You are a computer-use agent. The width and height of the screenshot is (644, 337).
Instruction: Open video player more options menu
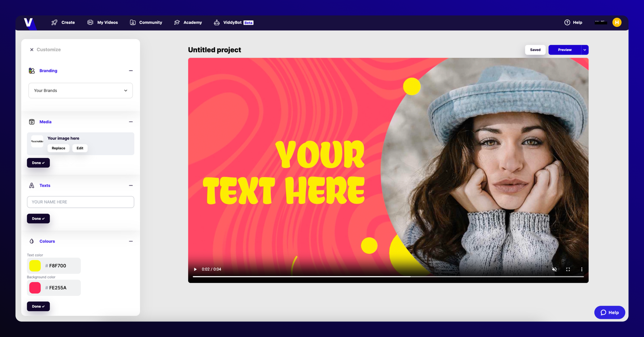582,270
